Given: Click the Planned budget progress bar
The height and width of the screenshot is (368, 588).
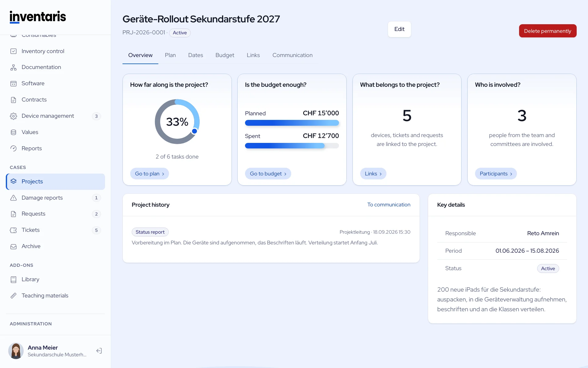Looking at the screenshot, I should (x=292, y=123).
